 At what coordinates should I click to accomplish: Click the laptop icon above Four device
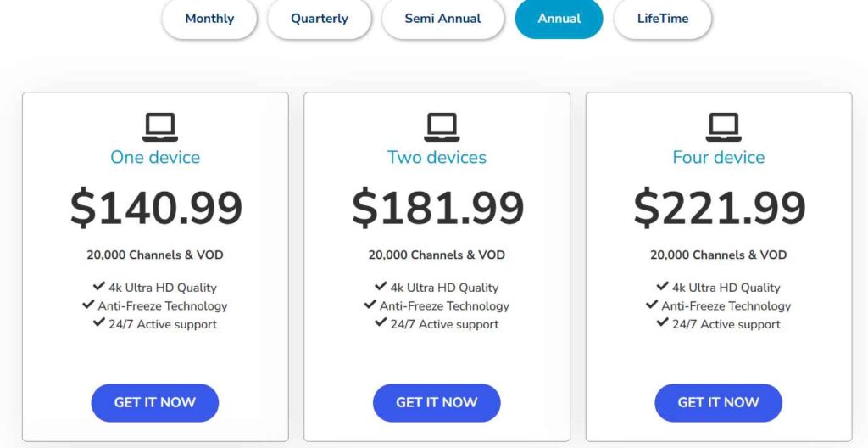[723, 127]
